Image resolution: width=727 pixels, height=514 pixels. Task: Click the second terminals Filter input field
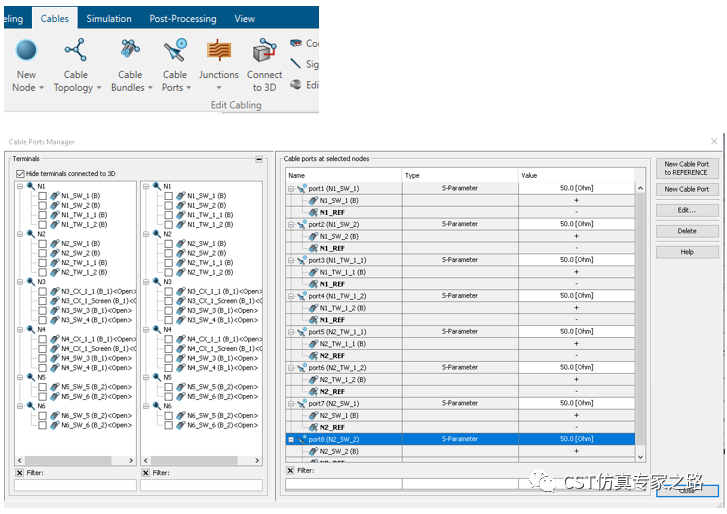(x=201, y=485)
